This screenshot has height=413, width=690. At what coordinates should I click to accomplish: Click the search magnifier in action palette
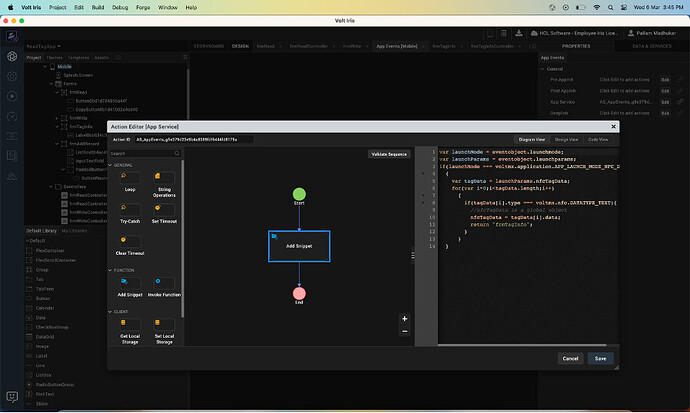(x=176, y=154)
